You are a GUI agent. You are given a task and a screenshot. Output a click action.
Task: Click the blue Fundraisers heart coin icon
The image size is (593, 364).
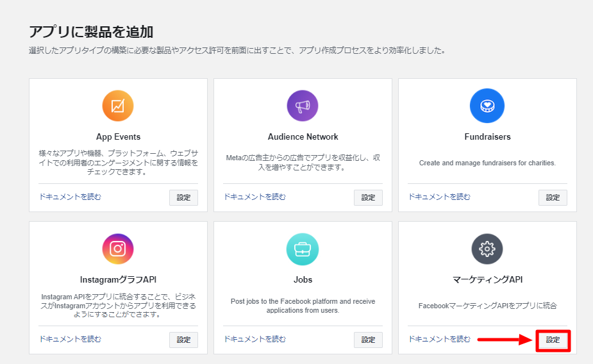click(487, 106)
